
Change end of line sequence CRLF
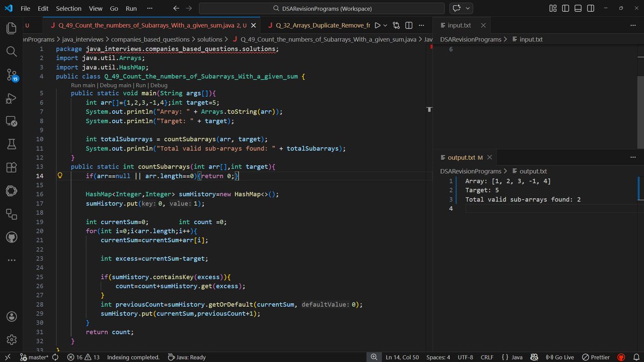(x=487, y=357)
